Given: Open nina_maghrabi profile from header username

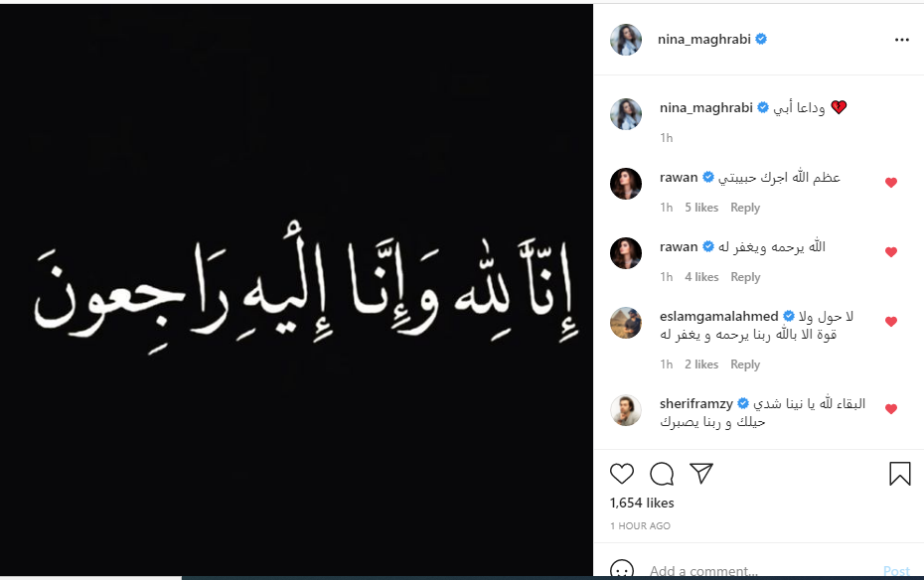Looking at the screenshot, I should pos(704,40).
